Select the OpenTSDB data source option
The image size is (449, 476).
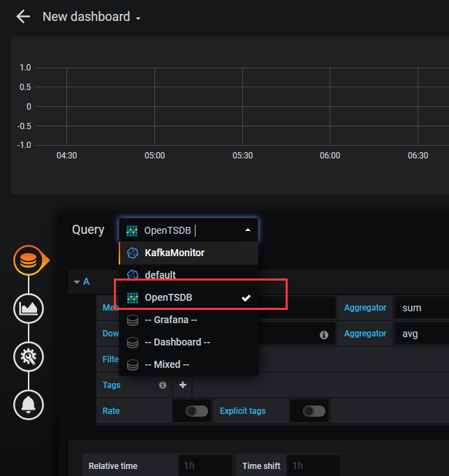[189, 297]
